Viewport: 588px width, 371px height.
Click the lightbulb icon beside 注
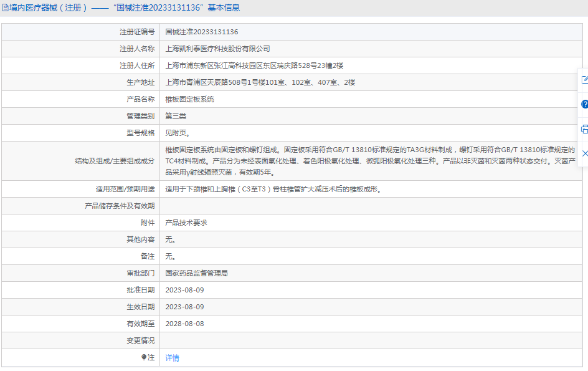144,357
